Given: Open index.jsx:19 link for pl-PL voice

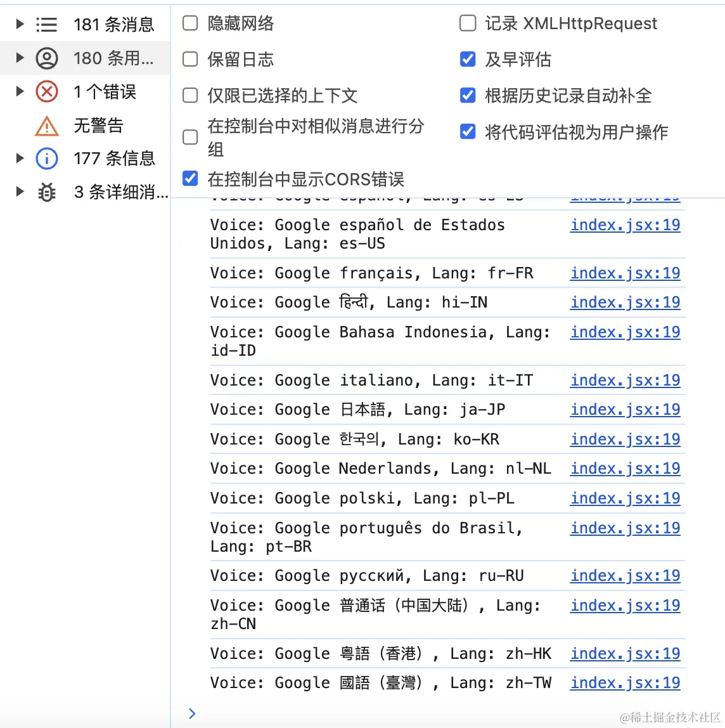Looking at the screenshot, I should click(626, 498).
